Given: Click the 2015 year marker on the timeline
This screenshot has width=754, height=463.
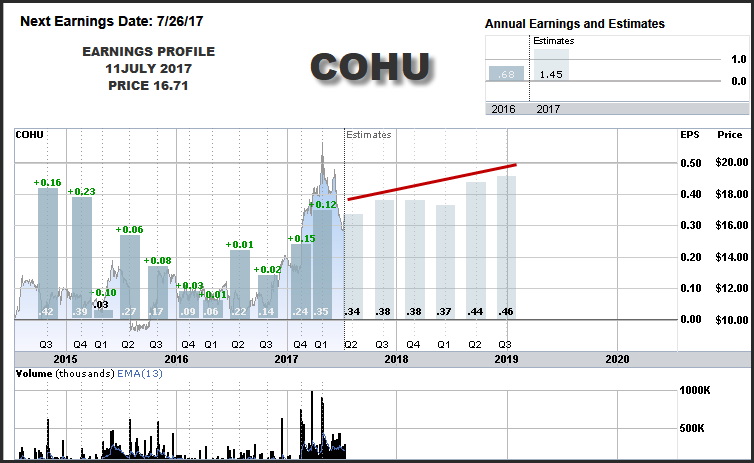Looking at the screenshot, I should [x=65, y=359].
